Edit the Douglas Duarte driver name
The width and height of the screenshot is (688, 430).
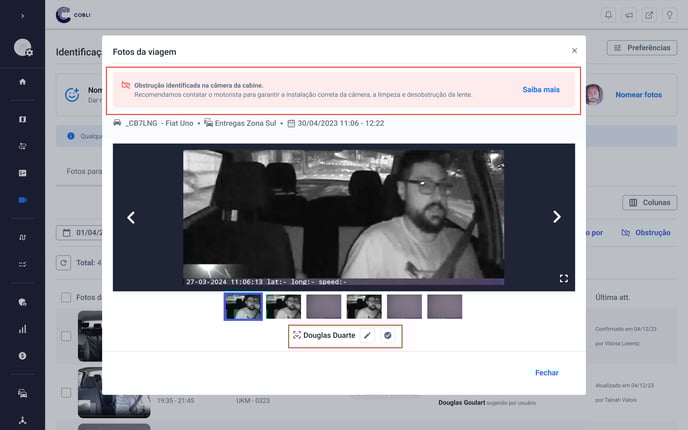tap(367, 336)
